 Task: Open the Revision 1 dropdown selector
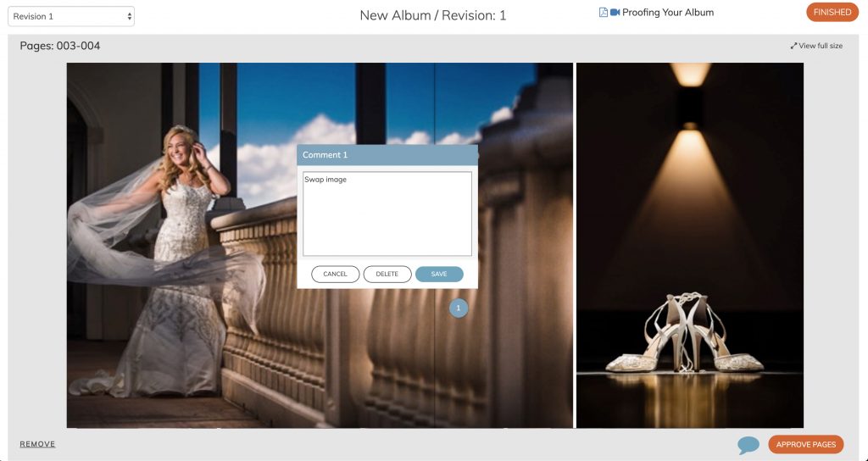click(71, 16)
